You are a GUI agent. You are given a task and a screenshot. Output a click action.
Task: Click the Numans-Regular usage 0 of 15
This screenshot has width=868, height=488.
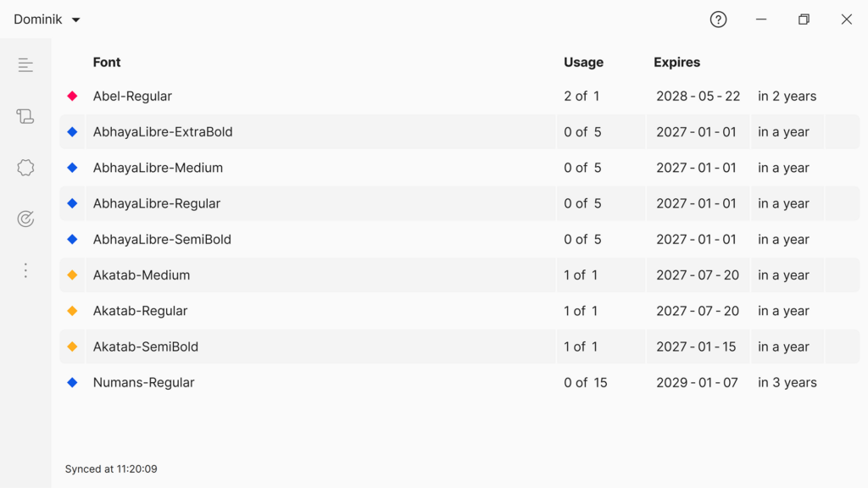pyautogui.click(x=586, y=383)
